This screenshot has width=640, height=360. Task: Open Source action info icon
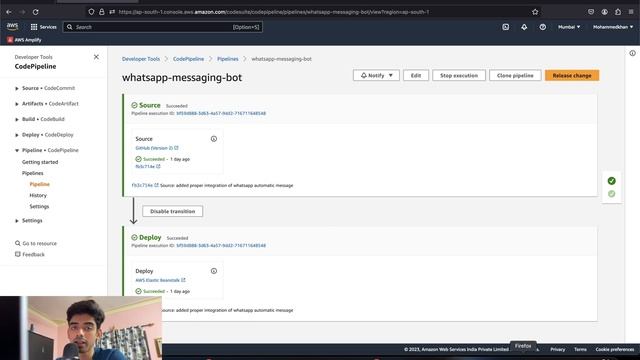(214, 139)
